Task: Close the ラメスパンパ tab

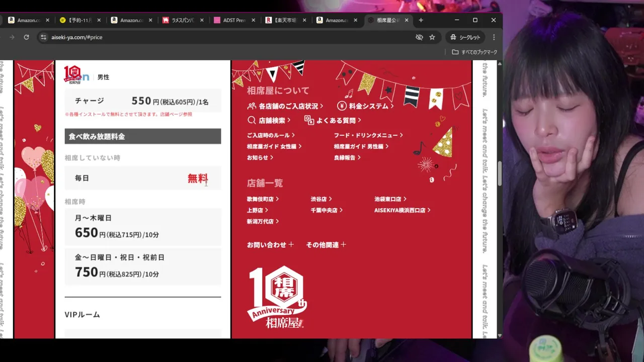Action: 202,20
